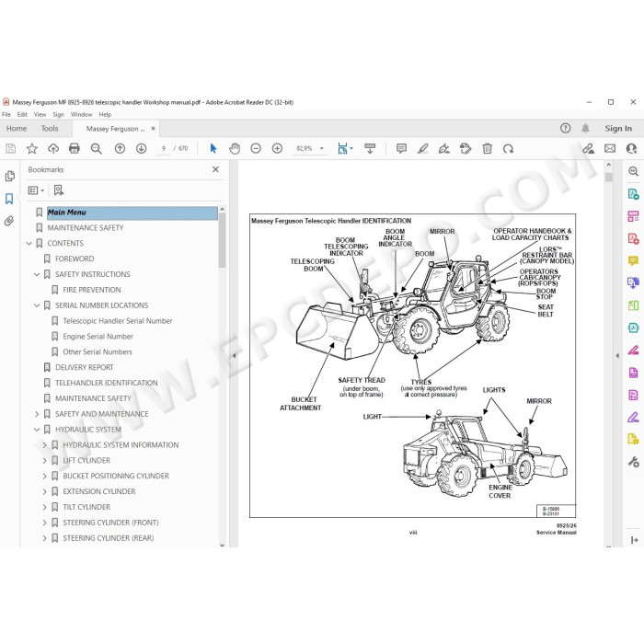Click the Rotate page icon
The width and height of the screenshot is (644, 644).
[x=508, y=148]
